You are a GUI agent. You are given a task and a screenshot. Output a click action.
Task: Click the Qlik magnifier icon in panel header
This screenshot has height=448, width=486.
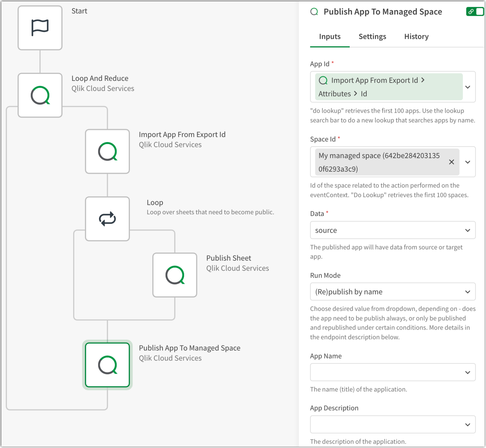pos(315,12)
